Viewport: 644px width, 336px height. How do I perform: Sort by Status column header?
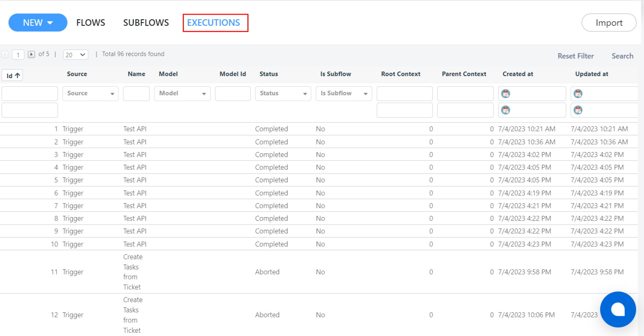click(269, 74)
